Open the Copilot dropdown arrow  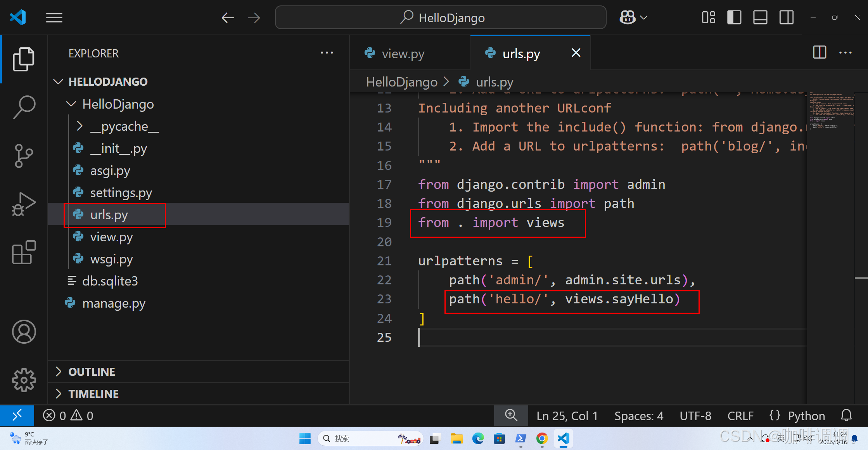(644, 18)
